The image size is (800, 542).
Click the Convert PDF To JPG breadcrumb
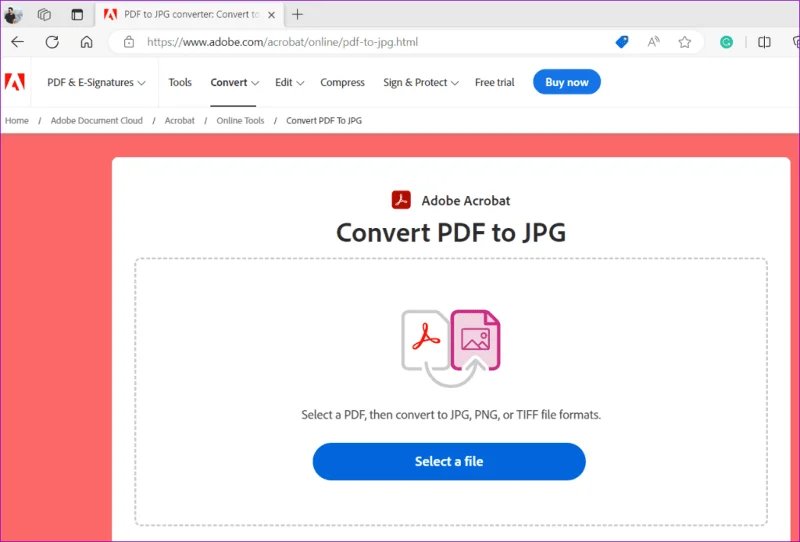(324, 120)
